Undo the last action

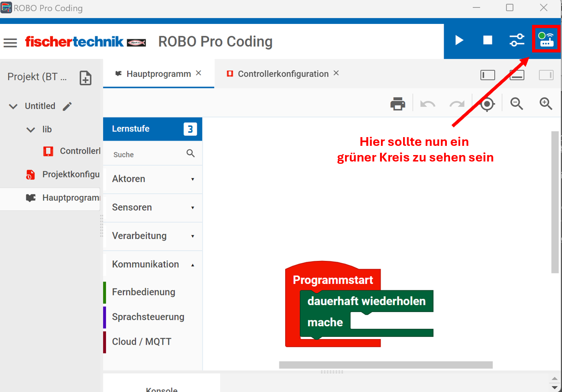pos(428,104)
